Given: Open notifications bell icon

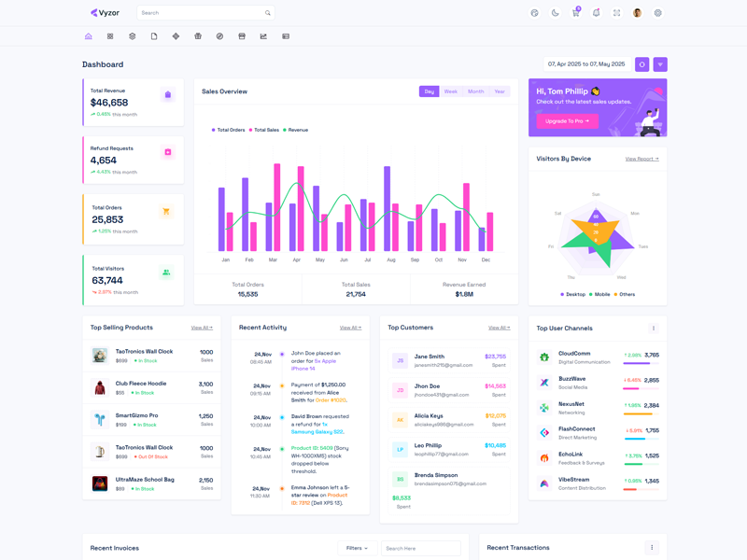Looking at the screenshot, I should point(596,13).
